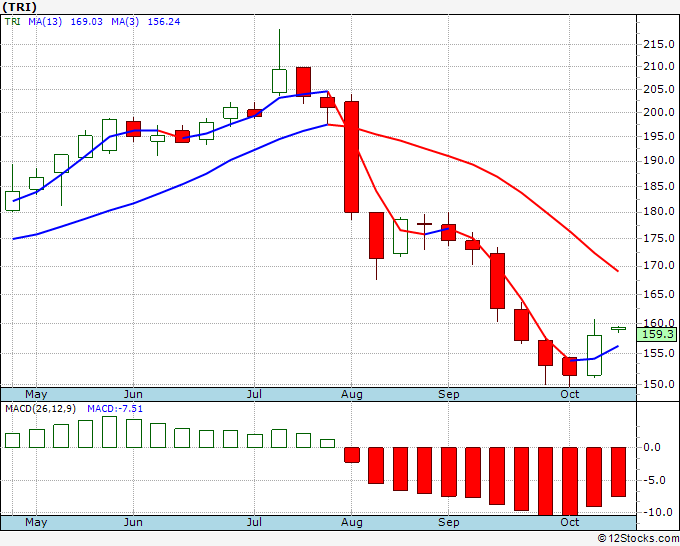
Task: Click Jul on the MACD panel time axis
Action: [x=254, y=522]
